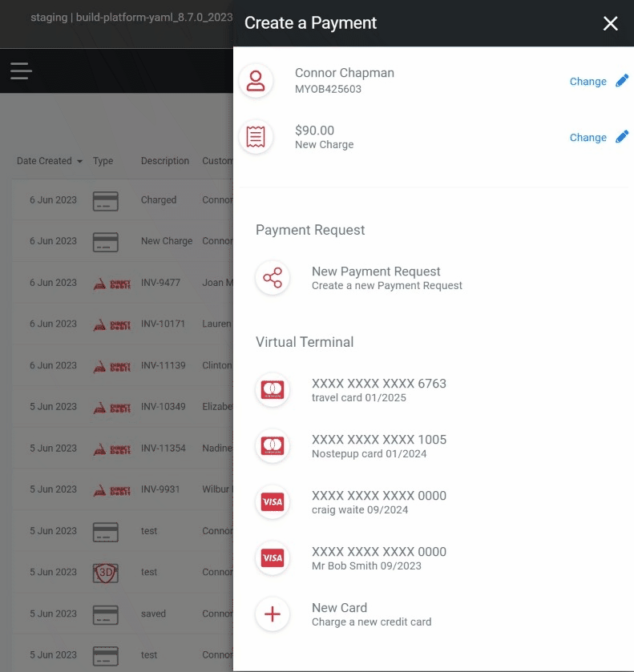Click the share icon for New Payment Request

click(273, 278)
